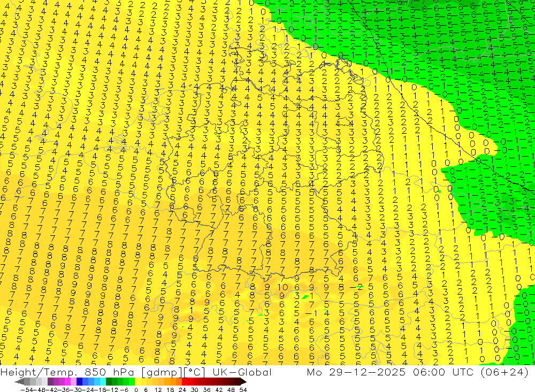Pick the cyan legend swatch above -18
Viewport: 535px width, 392px height.
[x=103, y=381]
